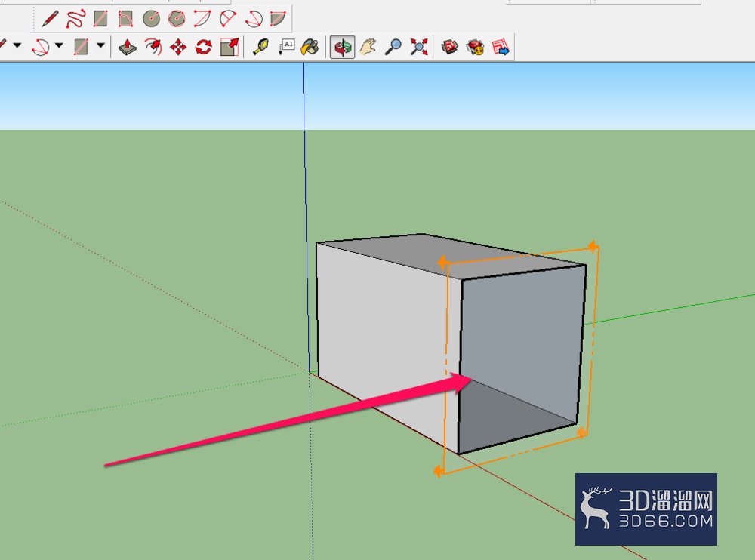
Task: Select the Rectangle tool in the drawing toolbar
Action: pyautogui.click(x=100, y=19)
